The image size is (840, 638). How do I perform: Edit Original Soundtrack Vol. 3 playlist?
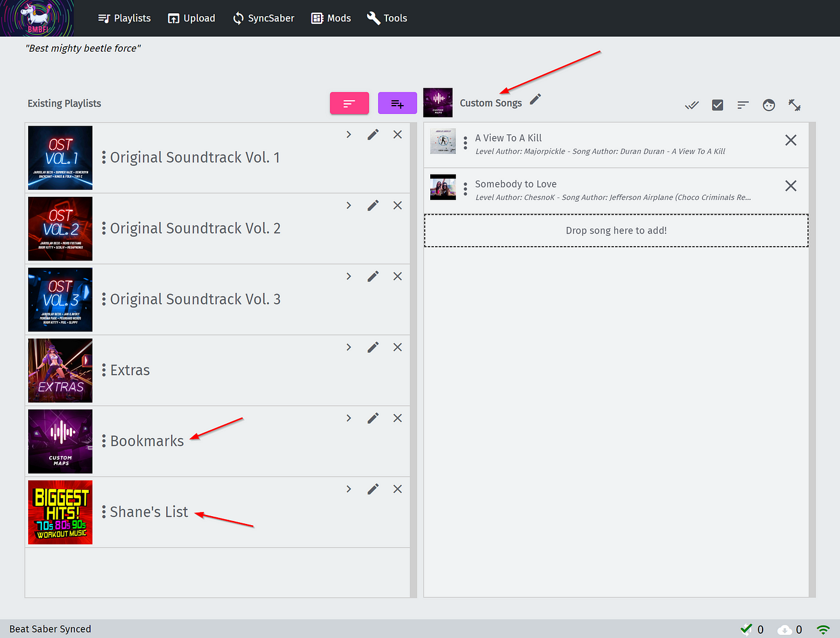pyautogui.click(x=373, y=276)
